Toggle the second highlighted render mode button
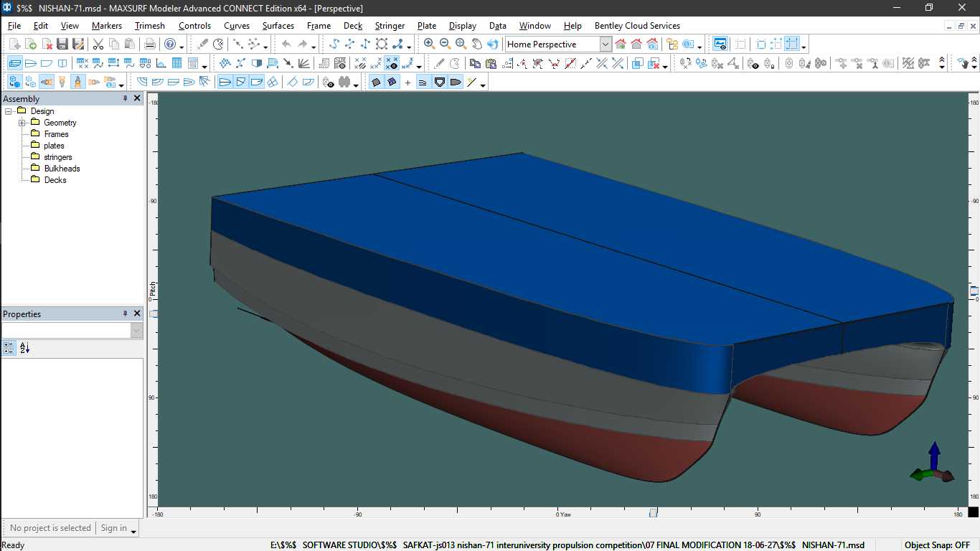This screenshot has height=551, width=980. pos(392,82)
